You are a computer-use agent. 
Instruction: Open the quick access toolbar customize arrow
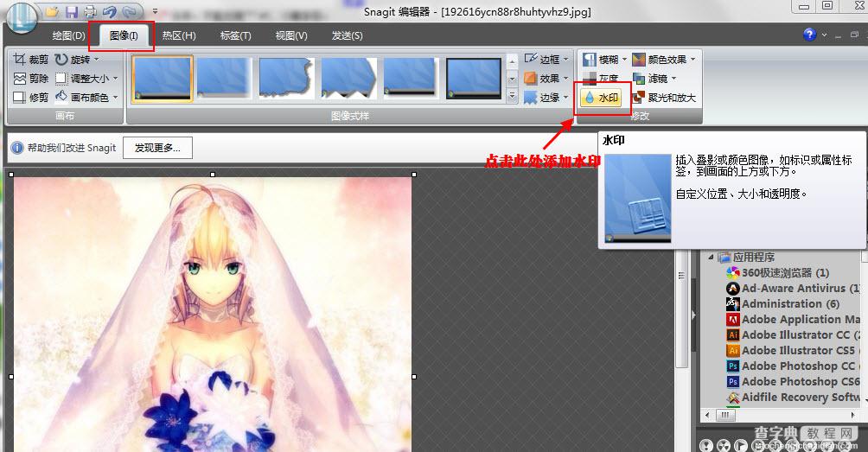pos(155,11)
